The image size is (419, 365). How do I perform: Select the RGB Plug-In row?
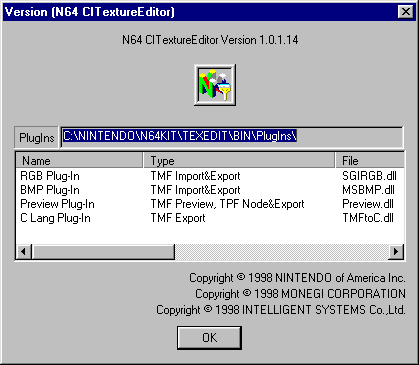click(x=210, y=176)
